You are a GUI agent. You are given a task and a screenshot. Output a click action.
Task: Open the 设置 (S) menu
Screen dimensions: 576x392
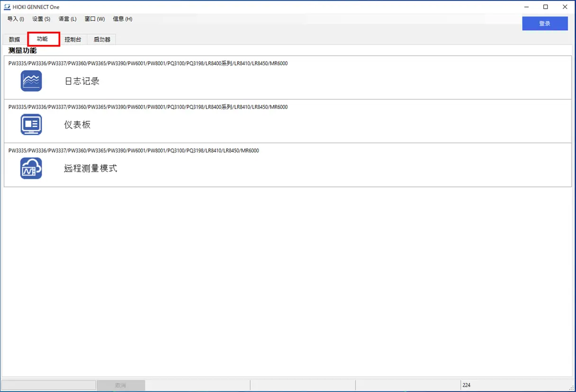tap(41, 19)
